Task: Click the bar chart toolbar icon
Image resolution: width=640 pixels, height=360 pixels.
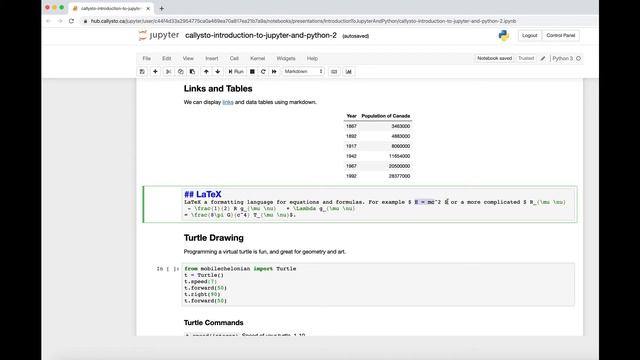Action: [x=349, y=72]
